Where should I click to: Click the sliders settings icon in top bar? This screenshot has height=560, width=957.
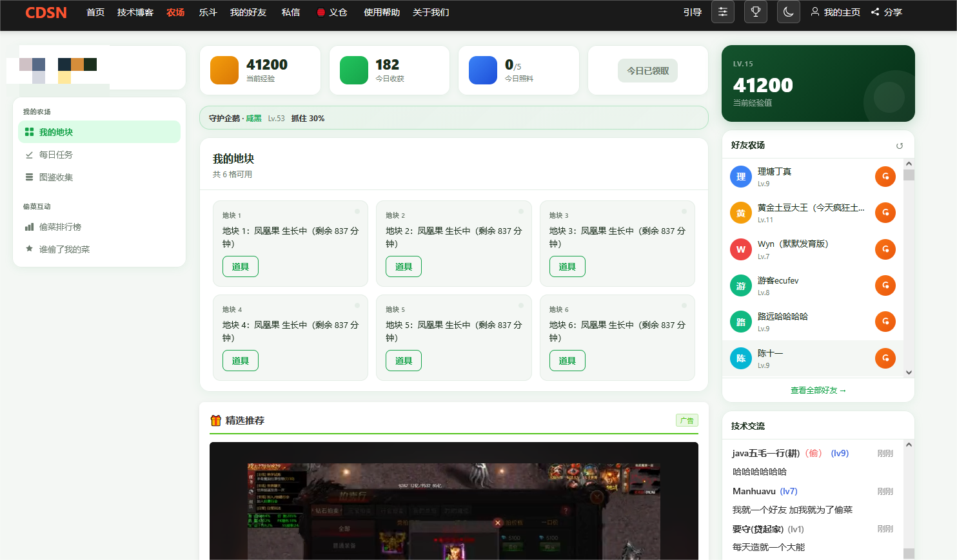click(x=722, y=12)
